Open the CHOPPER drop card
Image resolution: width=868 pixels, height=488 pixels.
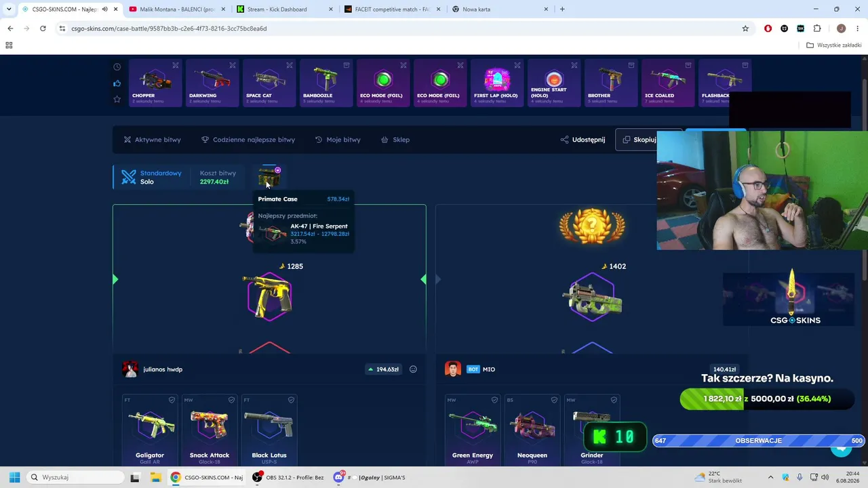[x=155, y=83]
